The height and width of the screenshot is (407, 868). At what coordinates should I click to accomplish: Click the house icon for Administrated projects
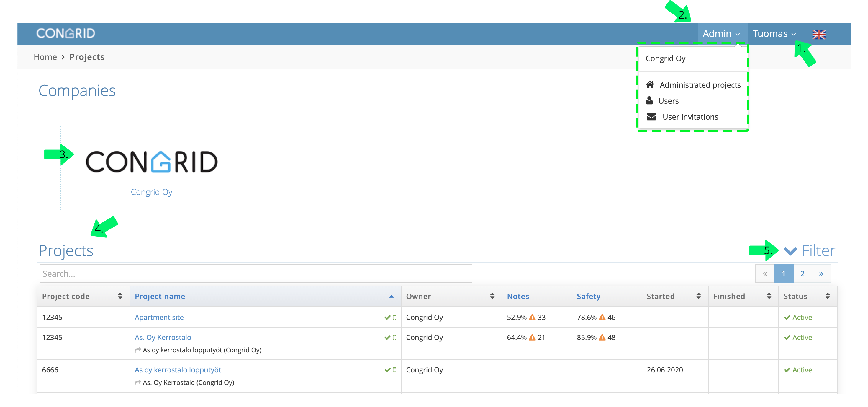(650, 84)
